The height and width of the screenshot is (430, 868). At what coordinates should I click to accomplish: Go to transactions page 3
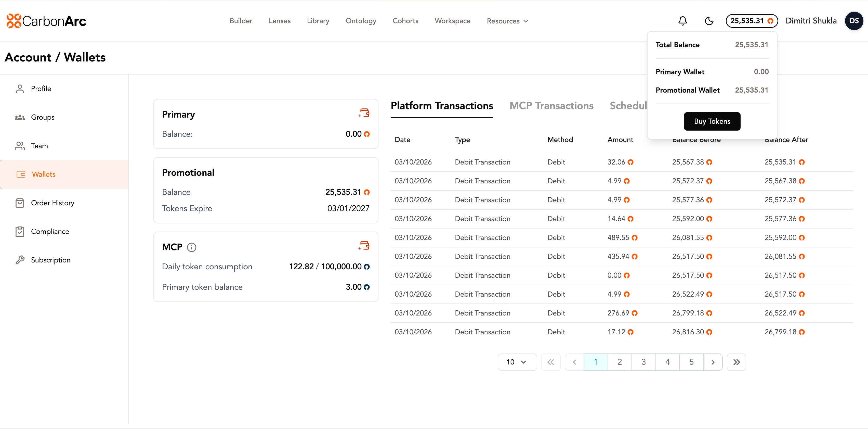(643, 362)
